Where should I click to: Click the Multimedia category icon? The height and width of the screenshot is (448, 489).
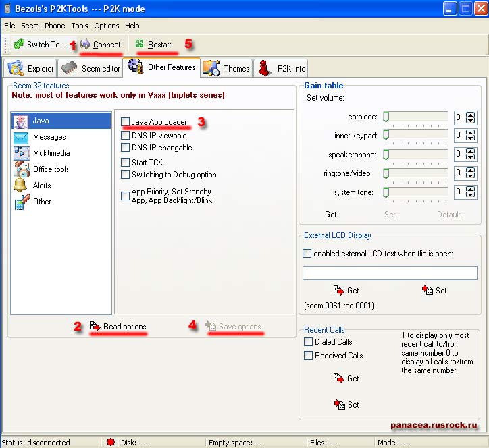pyautogui.click(x=21, y=153)
